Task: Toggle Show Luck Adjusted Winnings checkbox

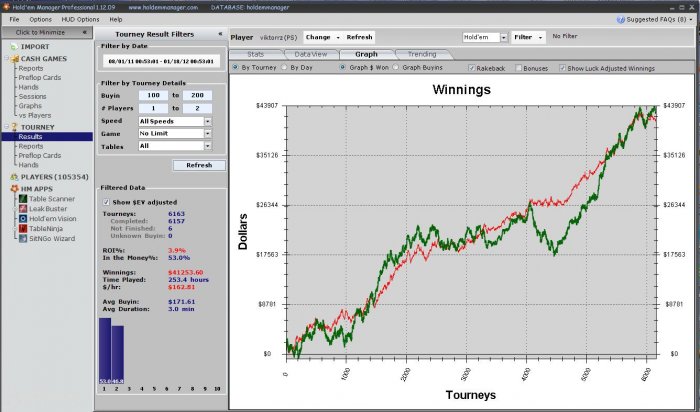Action: click(x=562, y=68)
